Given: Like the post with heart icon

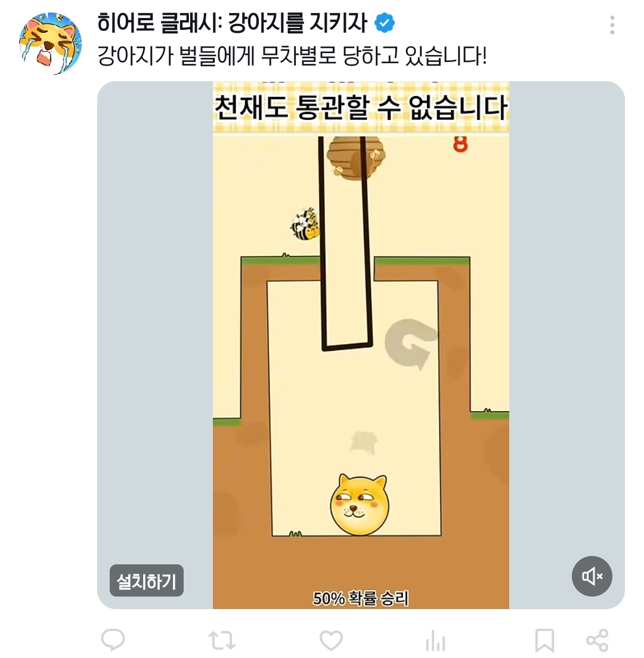Looking at the screenshot, I should 331,641.
